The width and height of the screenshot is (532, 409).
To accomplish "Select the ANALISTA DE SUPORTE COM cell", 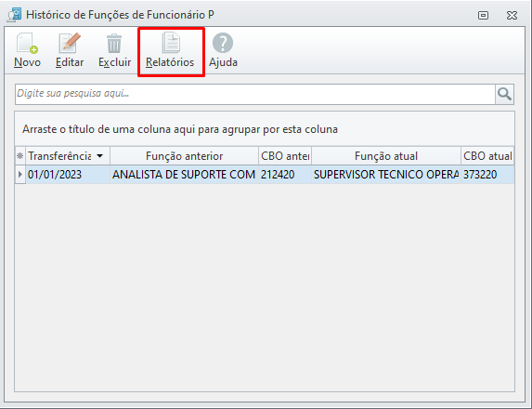I will click(184, 174).
